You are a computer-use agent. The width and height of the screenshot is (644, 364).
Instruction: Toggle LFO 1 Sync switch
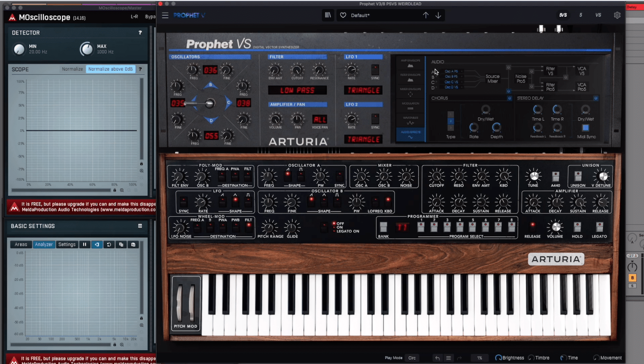click(375, 70)
